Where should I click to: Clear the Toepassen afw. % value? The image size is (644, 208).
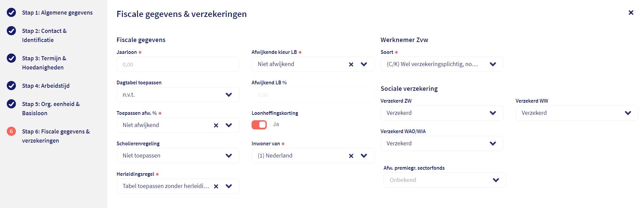click(x=216, y=125)
